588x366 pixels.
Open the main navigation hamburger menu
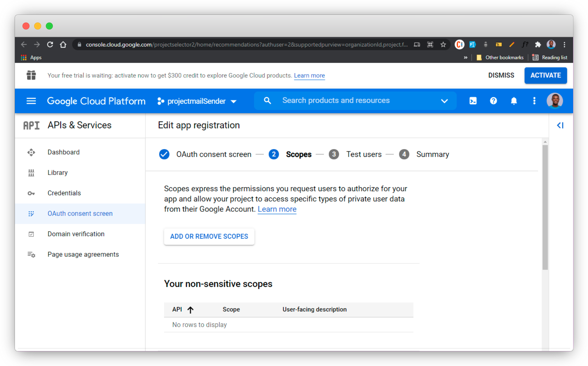(x=31, y=101)
